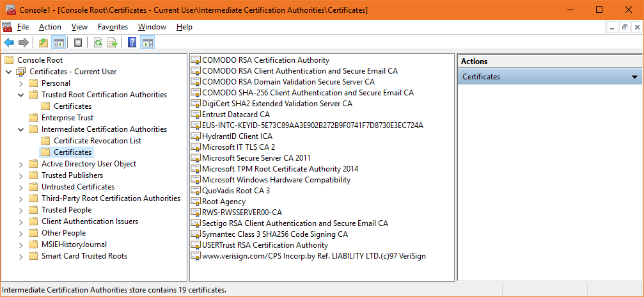Select COMODO RSA Client Authentication and Secure Email CA
Viewport: 644px width, 297px height.
pos(300,71)
